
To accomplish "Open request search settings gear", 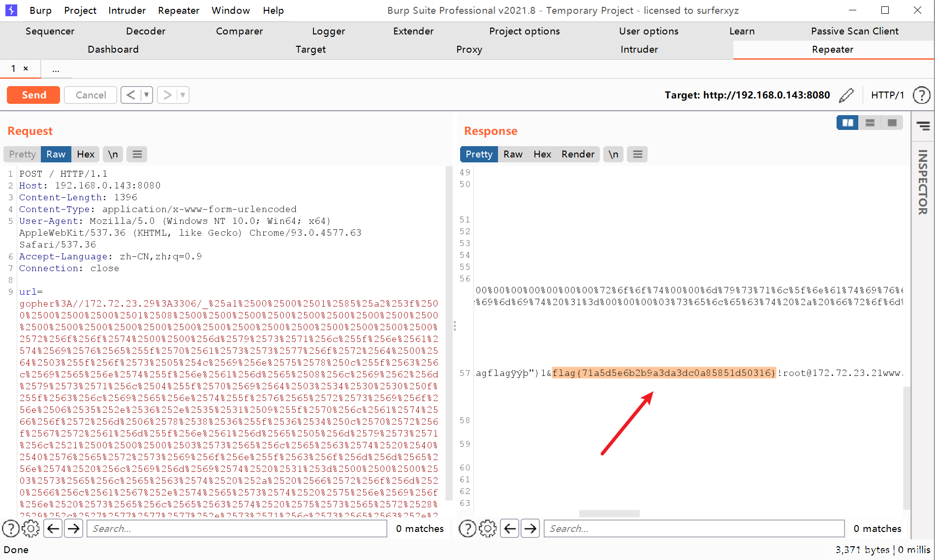I will pyautogui.click(x=31, y=529).
